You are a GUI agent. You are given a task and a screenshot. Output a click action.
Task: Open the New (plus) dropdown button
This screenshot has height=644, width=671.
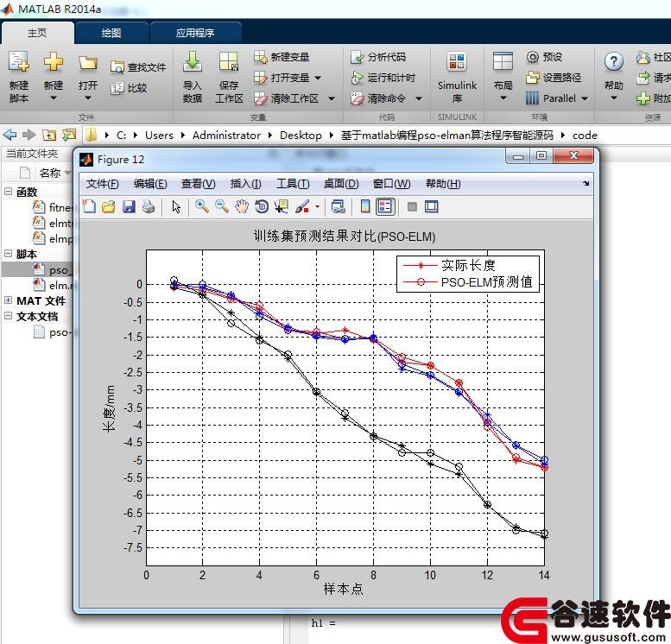click(53, 98)
